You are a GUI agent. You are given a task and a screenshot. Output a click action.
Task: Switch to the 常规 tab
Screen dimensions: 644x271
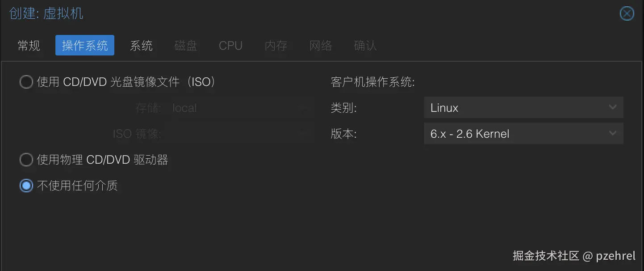[29, 45]
